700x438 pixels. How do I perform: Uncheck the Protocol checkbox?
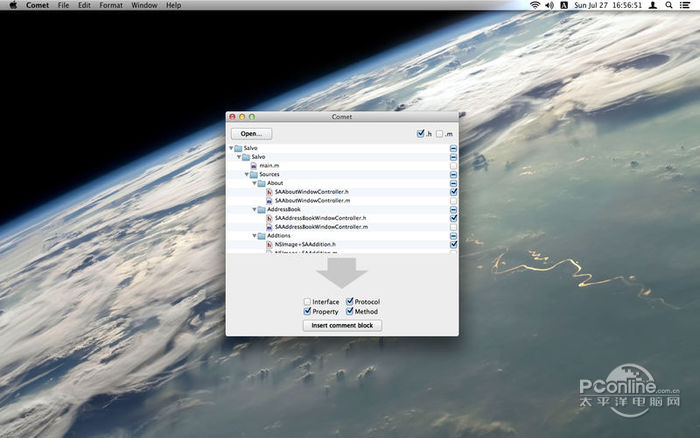[350, 302]
